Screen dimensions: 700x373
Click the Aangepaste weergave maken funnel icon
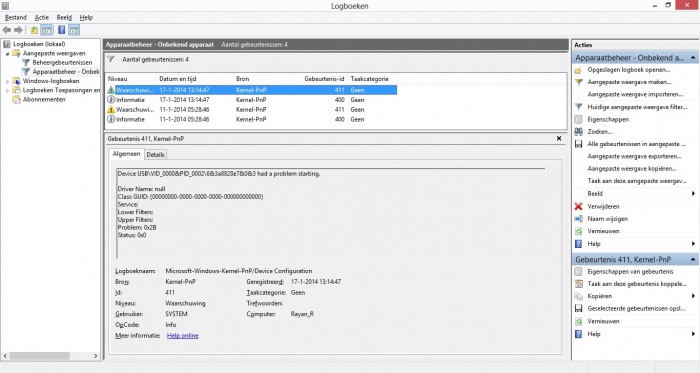579,82
